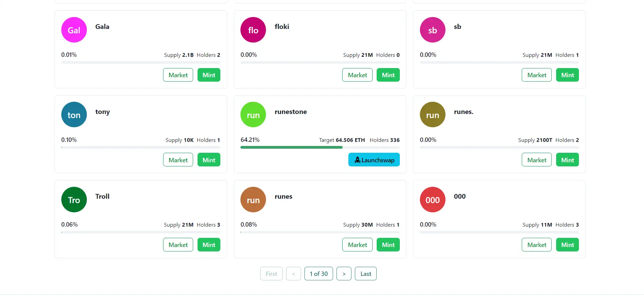The height and width of the screenshot is (295, 644).
Task: Click the floki token circle icon
Action: point(253,30)
